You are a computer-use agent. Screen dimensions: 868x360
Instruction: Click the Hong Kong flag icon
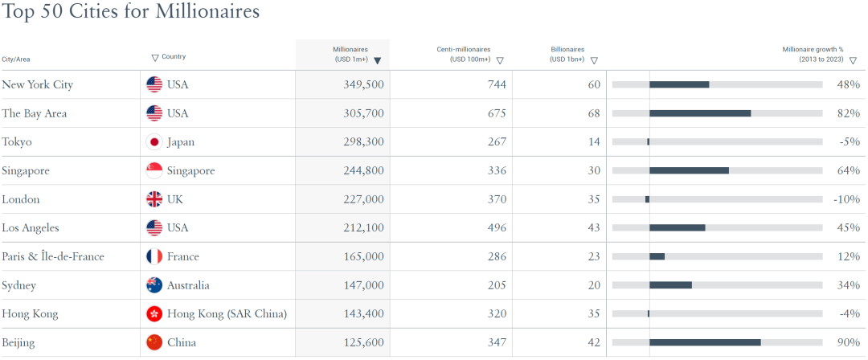[x=154, y=314]
